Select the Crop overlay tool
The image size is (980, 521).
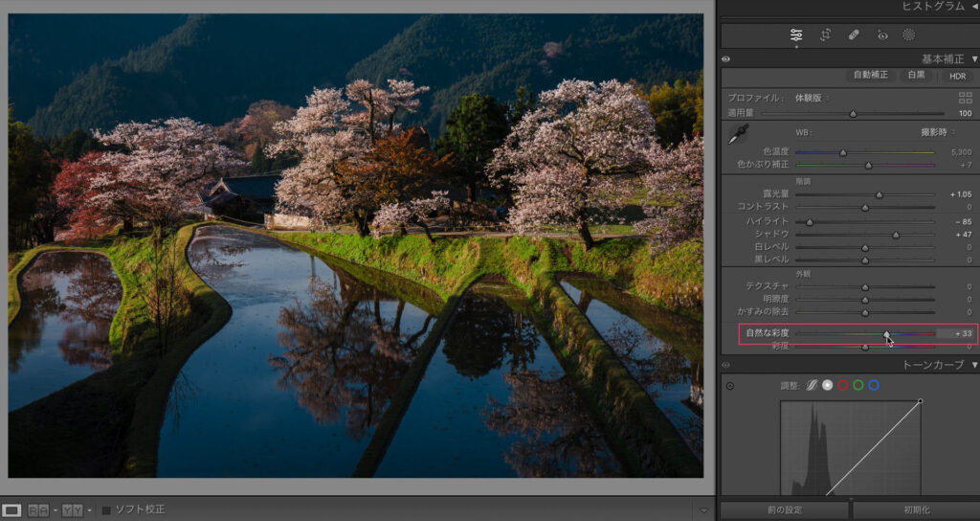coord(825,35)
